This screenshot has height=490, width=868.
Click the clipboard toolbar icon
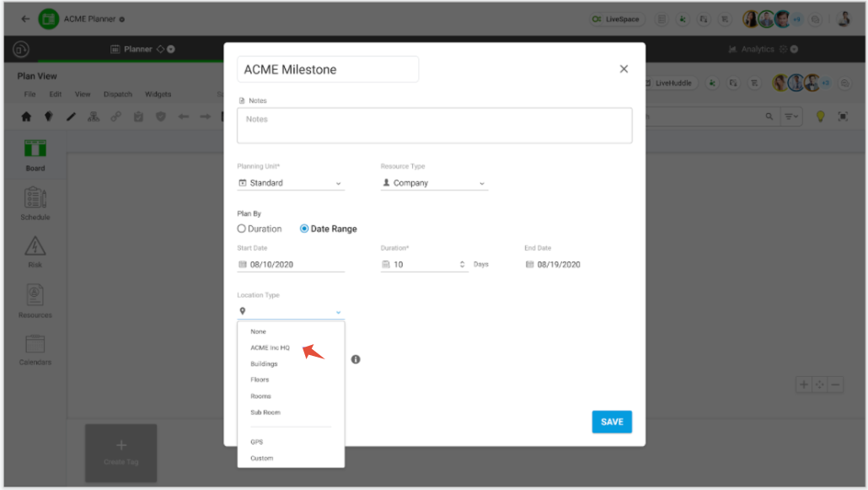click(x=138, y=116)
